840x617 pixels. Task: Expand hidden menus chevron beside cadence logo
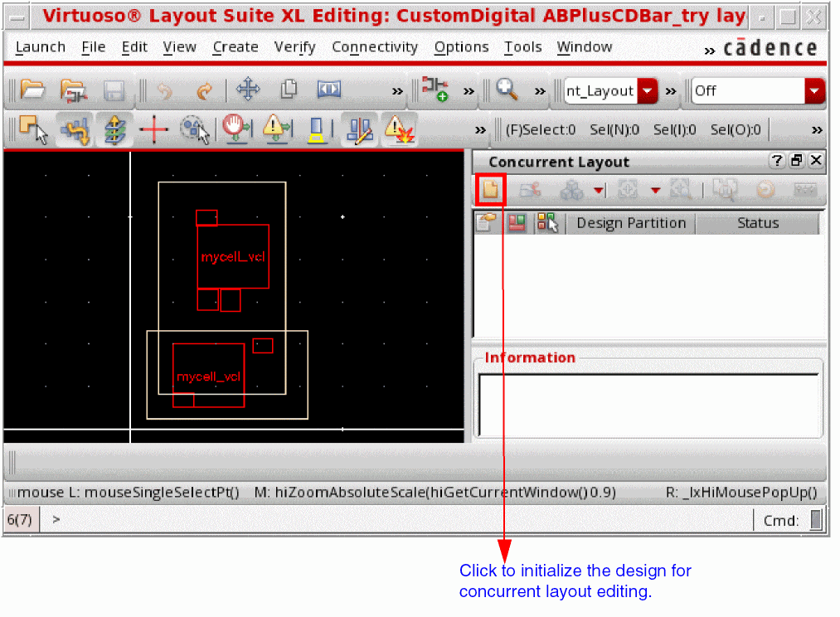pyautogui.click(x=709, y=51)
